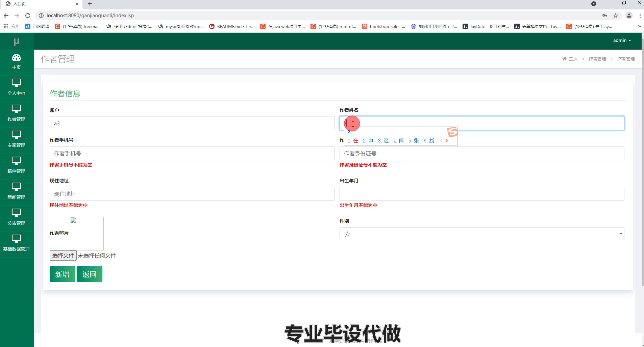
Task: Click the μ logo at top left
Action: pos(16,42)
